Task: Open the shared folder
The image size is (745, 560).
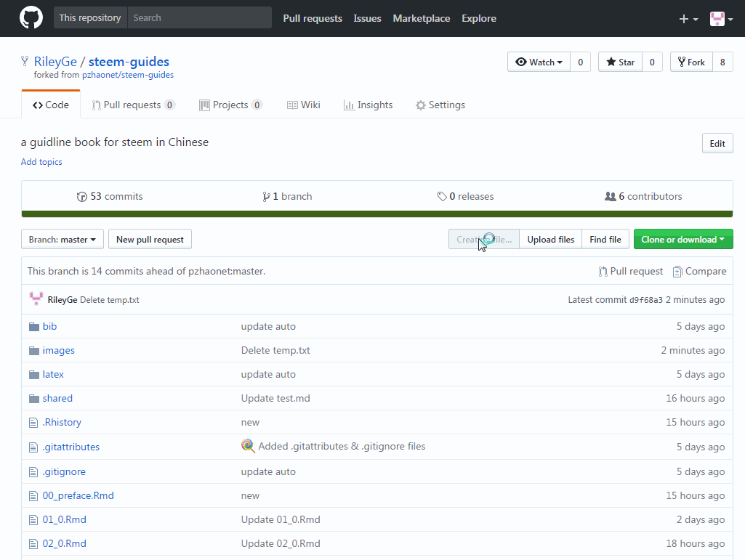Action: [57, 399]
